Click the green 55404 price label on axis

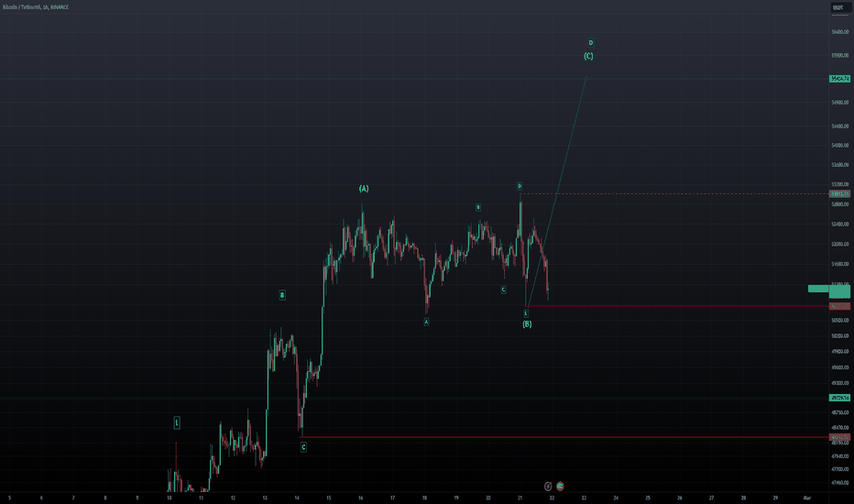point(839,79)
